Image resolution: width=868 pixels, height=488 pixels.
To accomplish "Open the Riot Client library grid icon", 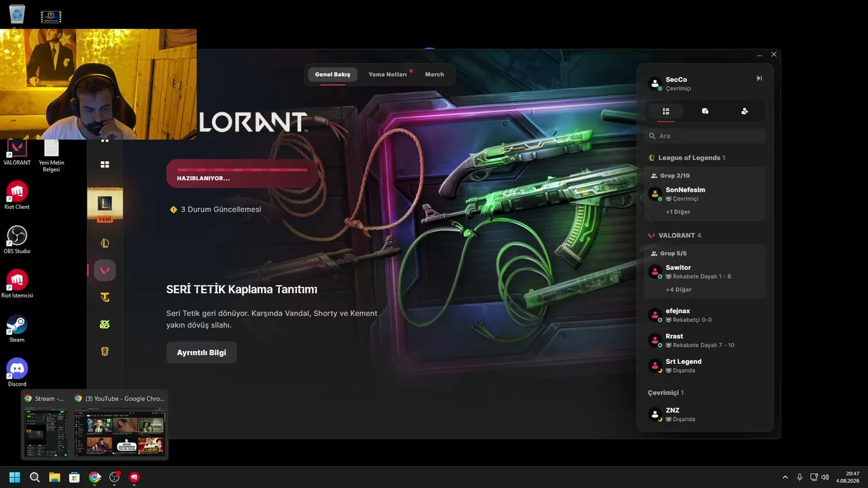I will tap(105, 164).
